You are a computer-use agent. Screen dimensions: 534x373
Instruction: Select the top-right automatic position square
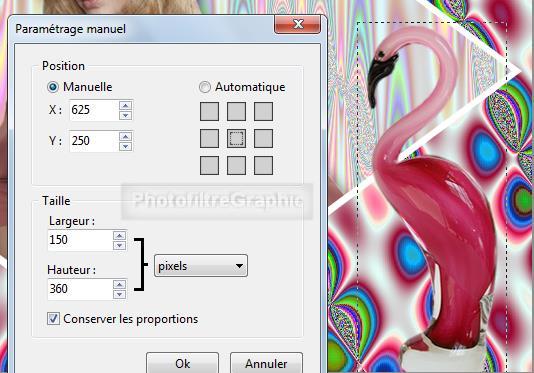tap(263, 111)
